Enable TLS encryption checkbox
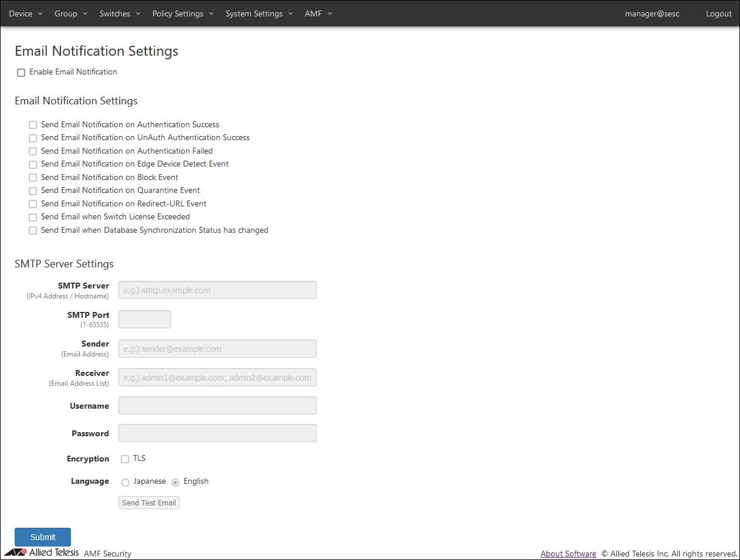The image size is (740, 560). pyautogui.click(x=125, y=459)
